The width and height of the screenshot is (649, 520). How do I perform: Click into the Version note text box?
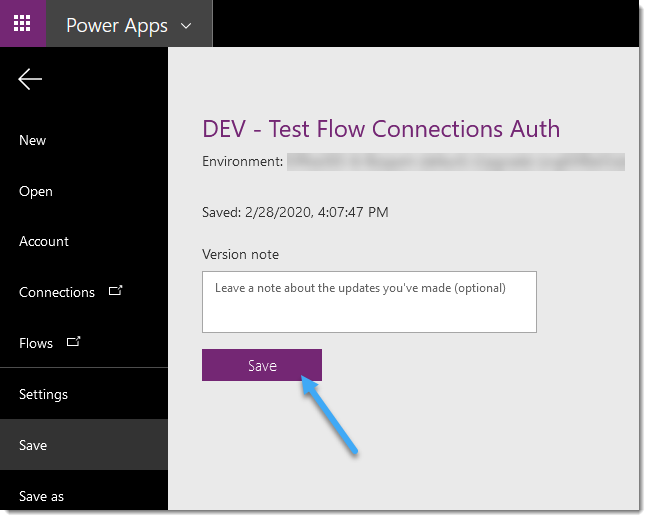369,302
